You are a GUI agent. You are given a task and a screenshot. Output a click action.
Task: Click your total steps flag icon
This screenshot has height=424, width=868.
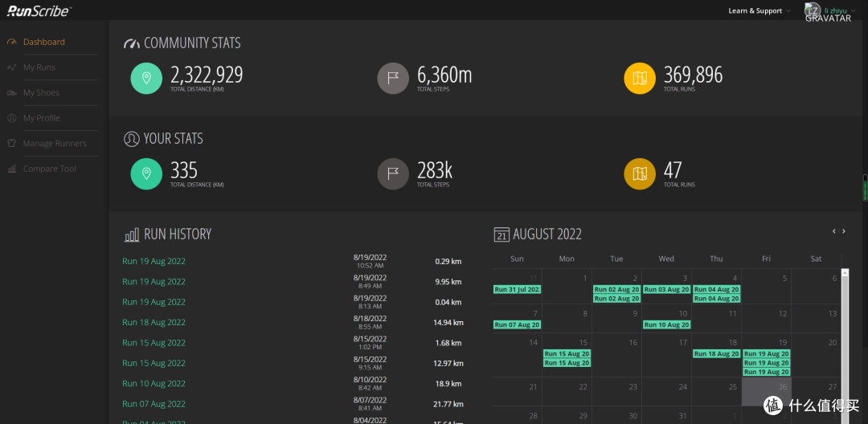pyautogui.click(x=393, y=173)
